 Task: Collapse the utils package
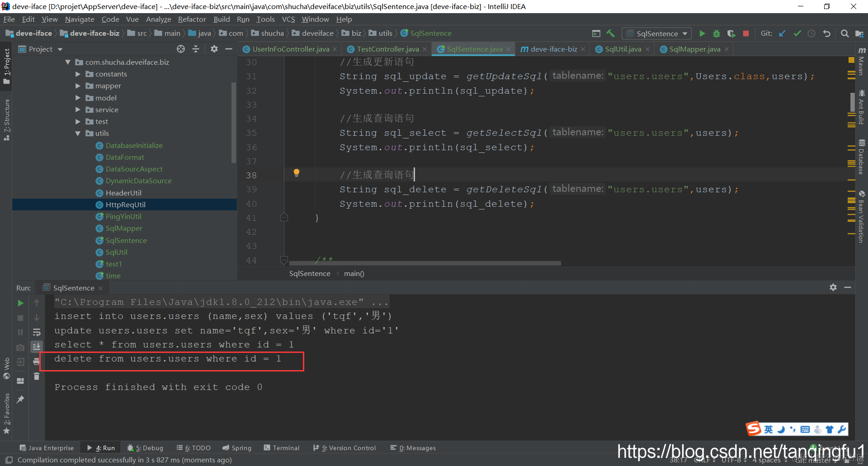[78, 133]
